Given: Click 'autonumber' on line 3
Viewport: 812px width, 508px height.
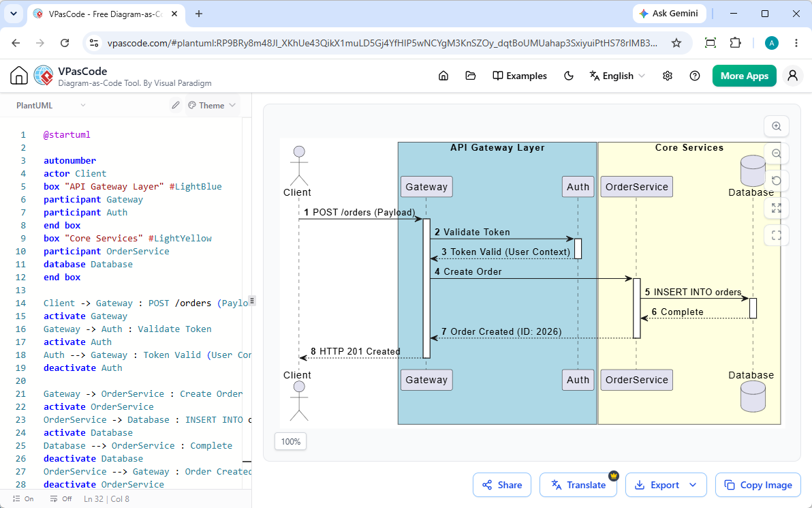Looking at the screenshot, I should 70,161.
